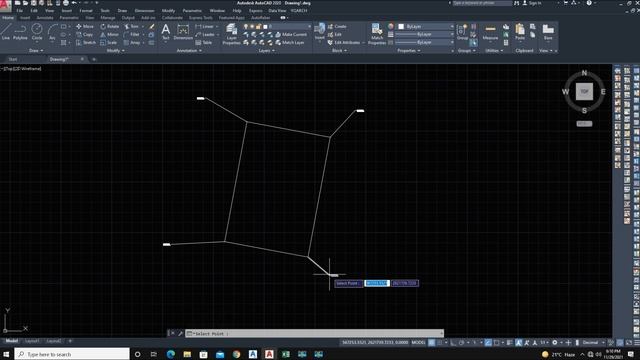
Task: Click the Base view tool
Action: [x=548, y=32]
